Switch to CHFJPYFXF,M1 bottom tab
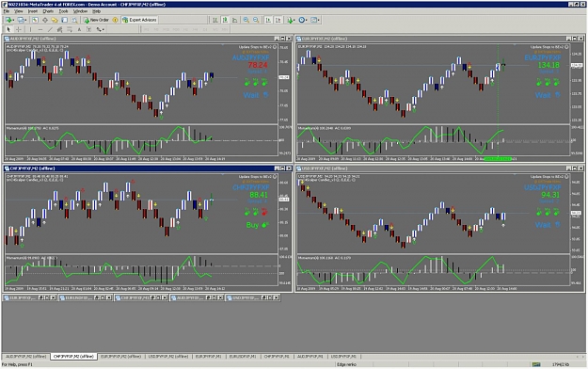 277,356
